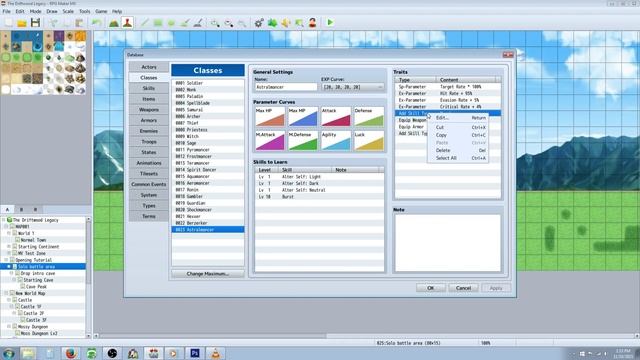The height and width of the screenshot is (360, 640).
Task: Click the Zoom Out magnifier icon
Action: pyautogui.click(x=229, y=23)
